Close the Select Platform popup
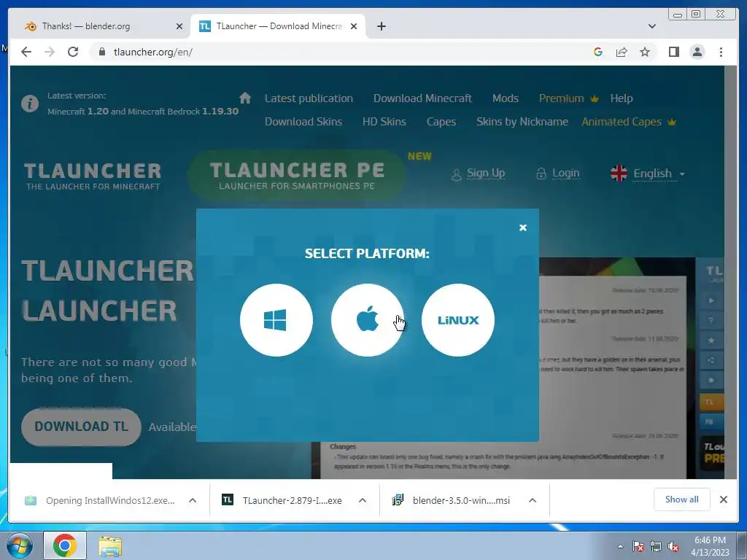747x560 pixels. pyautogui.click(x=522, y=227)
